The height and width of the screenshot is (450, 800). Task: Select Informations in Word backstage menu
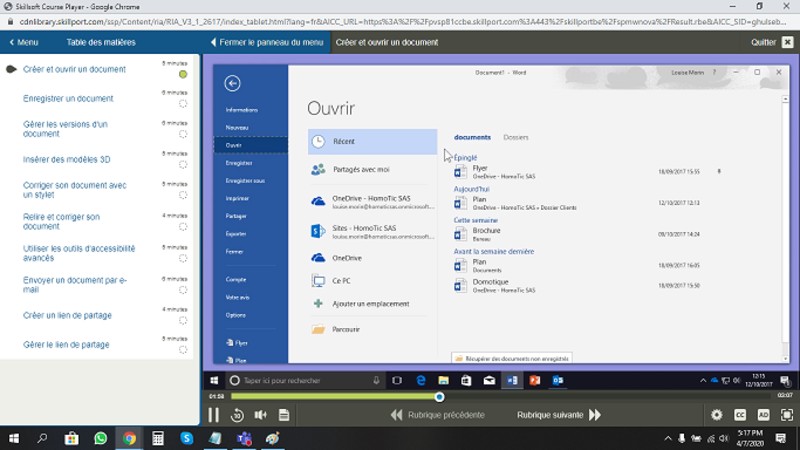[x=242, y=110]
